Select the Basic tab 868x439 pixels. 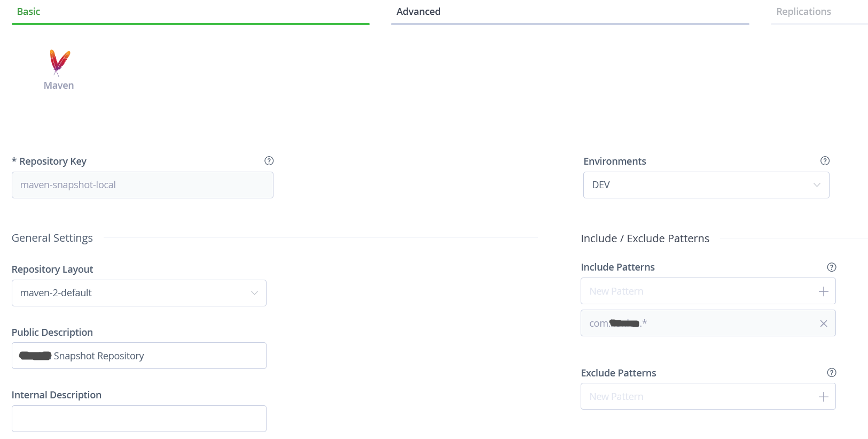click(29, 12)
